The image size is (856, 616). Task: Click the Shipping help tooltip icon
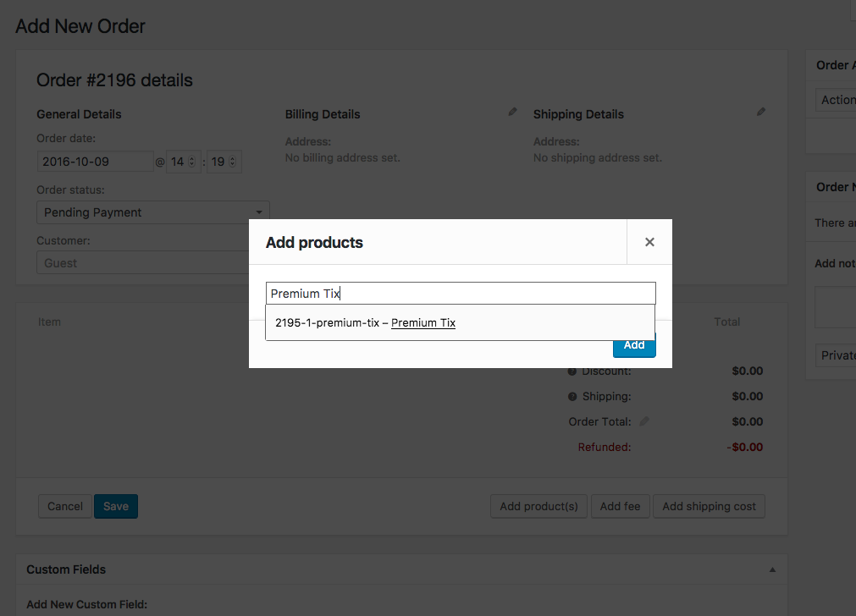572,397
